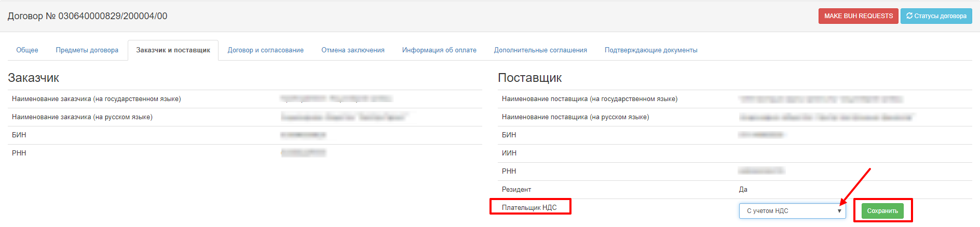Screen dimensions: 980x227
Task: Open the Предметы договора tab
Action: pyautogui.click(x=87, y=50)
